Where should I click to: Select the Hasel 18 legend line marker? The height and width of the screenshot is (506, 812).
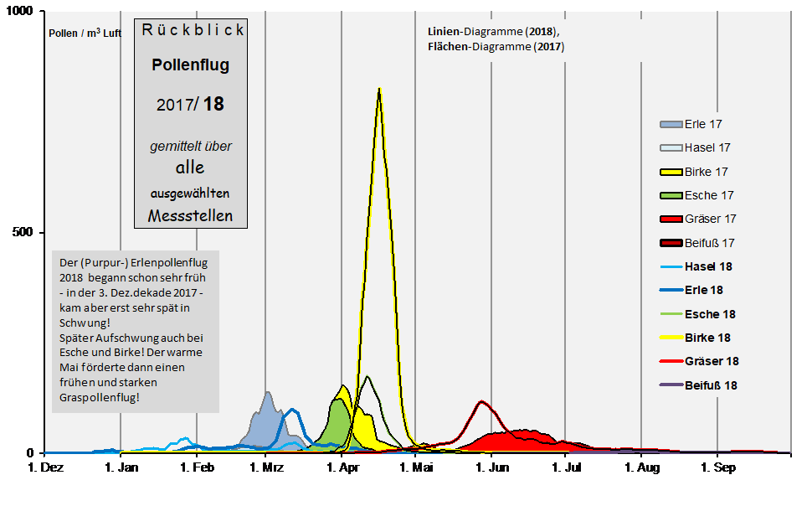(x=671, y=266)
